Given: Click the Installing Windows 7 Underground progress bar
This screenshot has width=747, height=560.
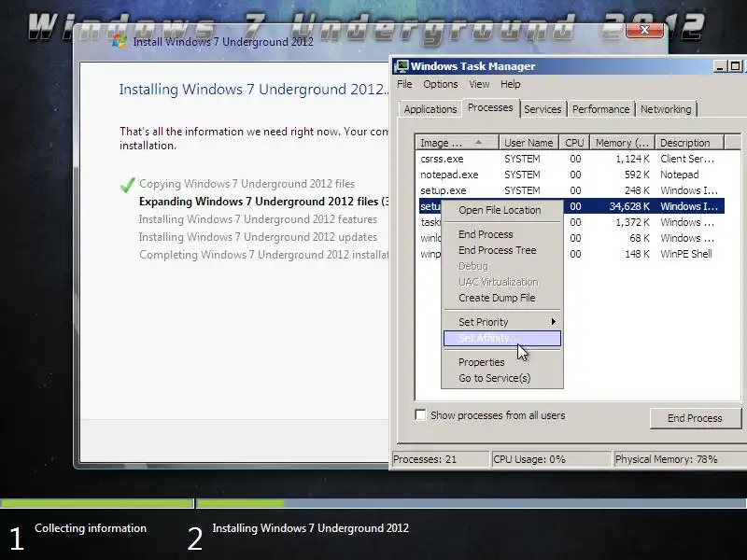Looking at the screenshot, I should pos(472,503).
